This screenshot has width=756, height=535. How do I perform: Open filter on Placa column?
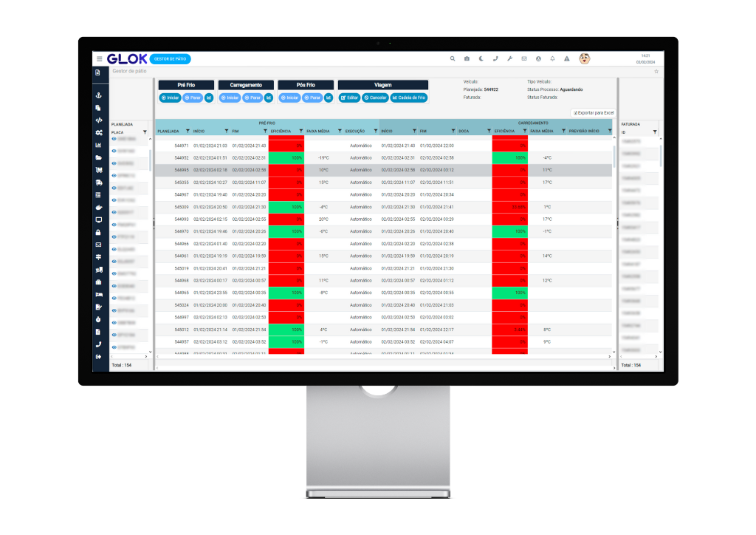(x=145, y=132)
